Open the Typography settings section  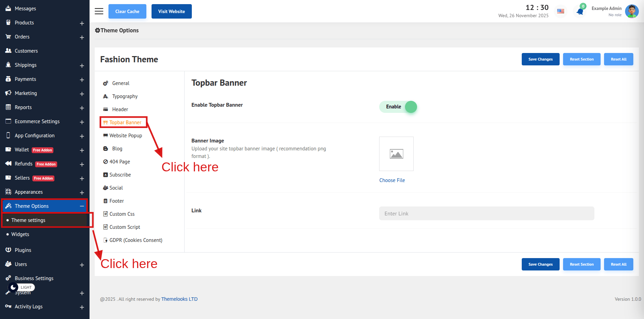[125, 96]
